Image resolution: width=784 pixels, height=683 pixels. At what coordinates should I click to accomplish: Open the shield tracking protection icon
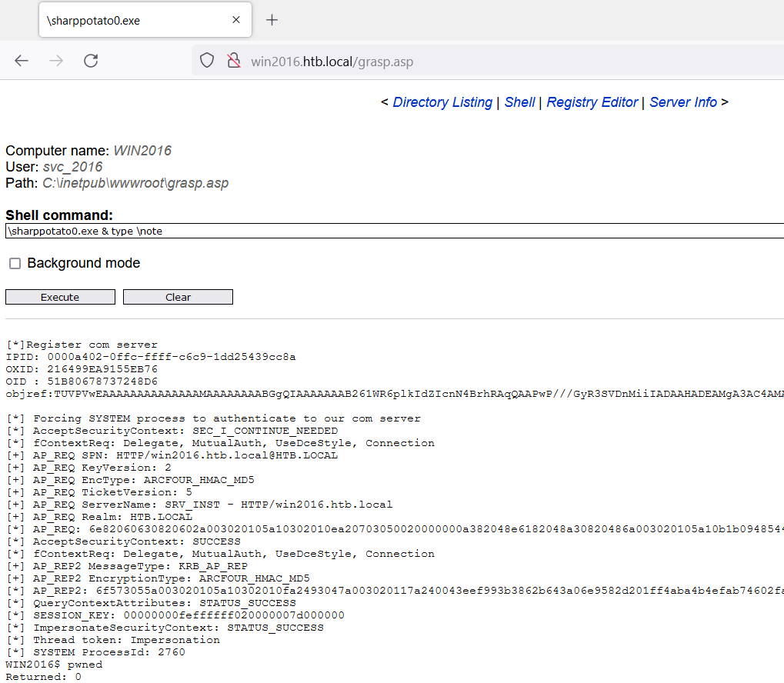(207, 61)
